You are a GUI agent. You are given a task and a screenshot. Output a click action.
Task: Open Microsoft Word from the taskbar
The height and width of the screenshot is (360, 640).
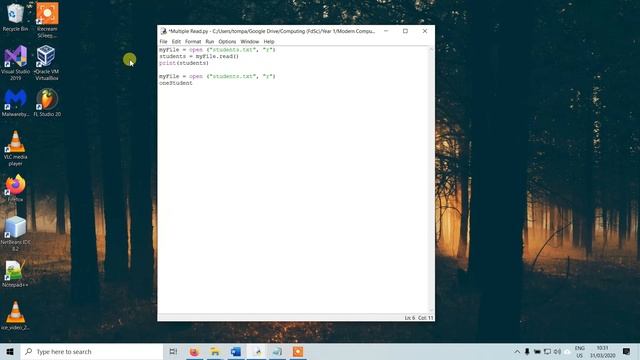click(x=236, y=351)
